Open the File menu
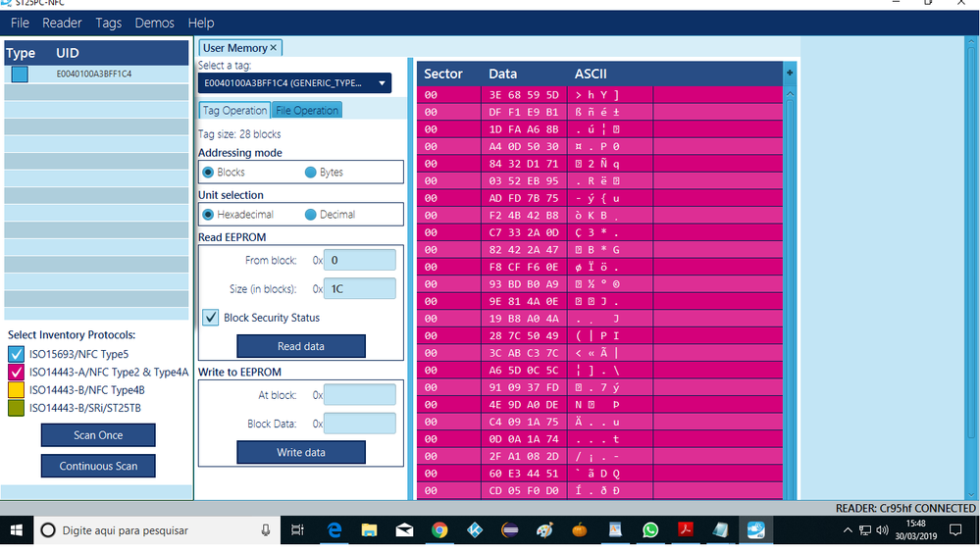980x551 pixels. pos(20,24)
